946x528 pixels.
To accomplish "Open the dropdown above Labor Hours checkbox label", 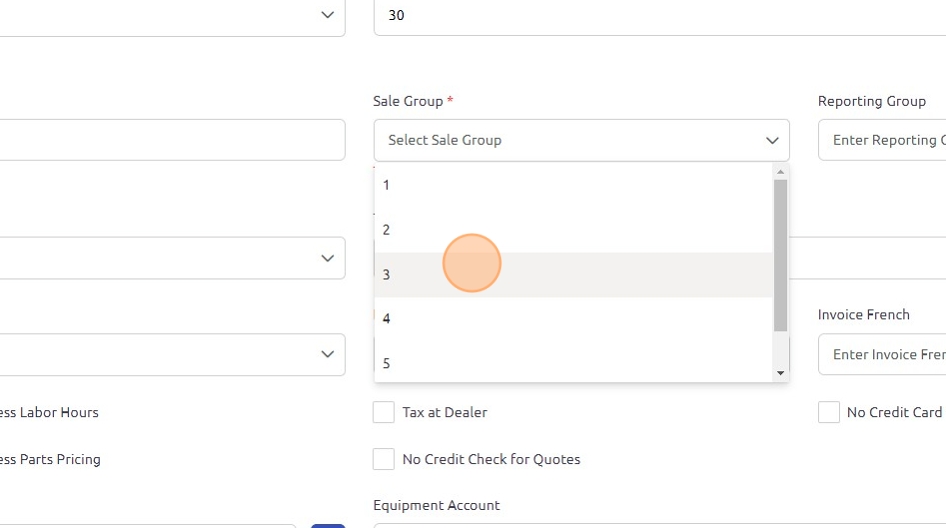I will pyautogui.click(x=327, y=354).
